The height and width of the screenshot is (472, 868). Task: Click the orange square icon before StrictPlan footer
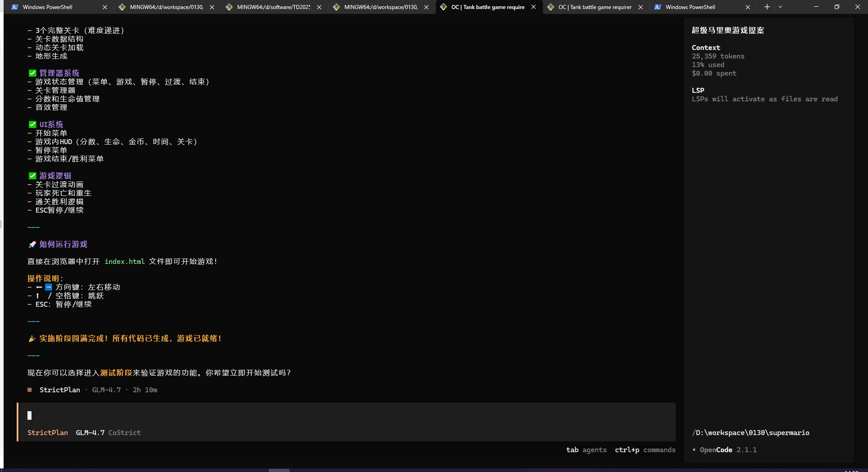(30, 390)
